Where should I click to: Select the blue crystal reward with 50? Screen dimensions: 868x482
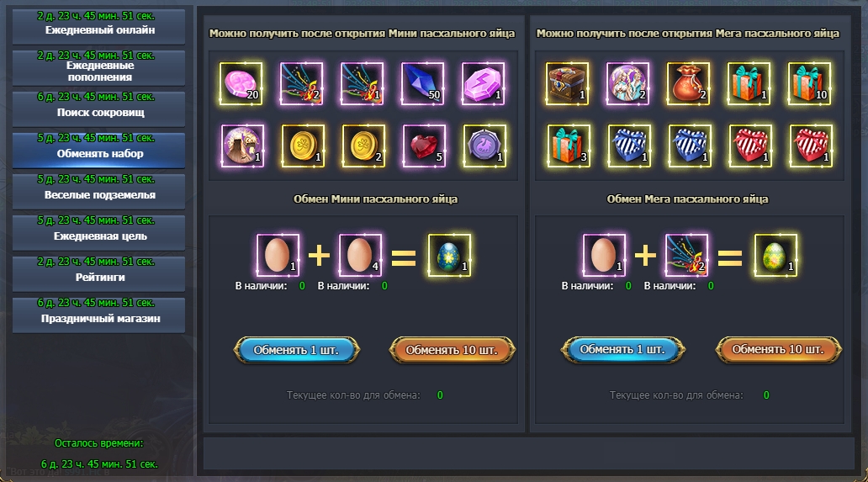coord(422,83)
